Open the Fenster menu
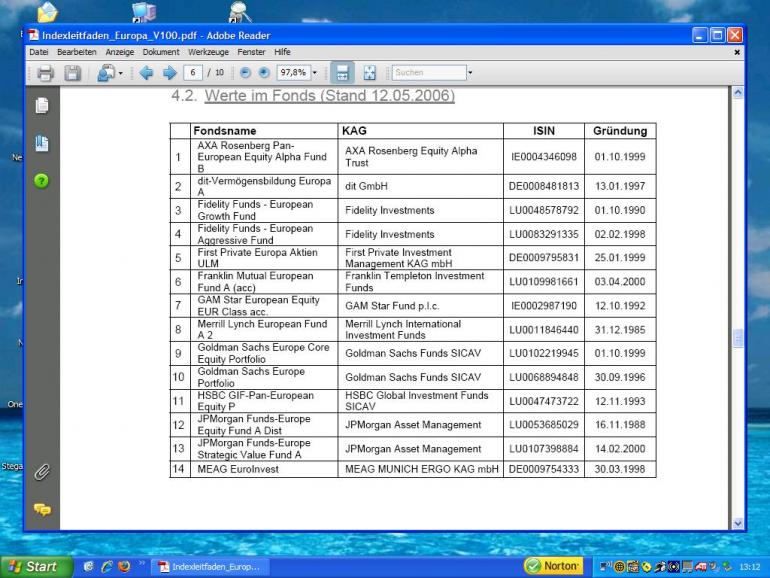770x578 pixels. coord(251,52)
